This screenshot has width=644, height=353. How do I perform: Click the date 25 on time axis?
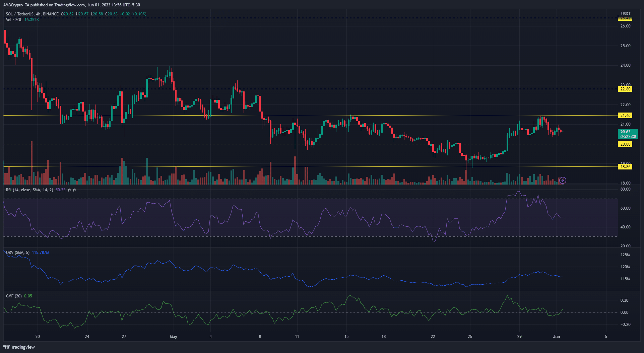470,337
